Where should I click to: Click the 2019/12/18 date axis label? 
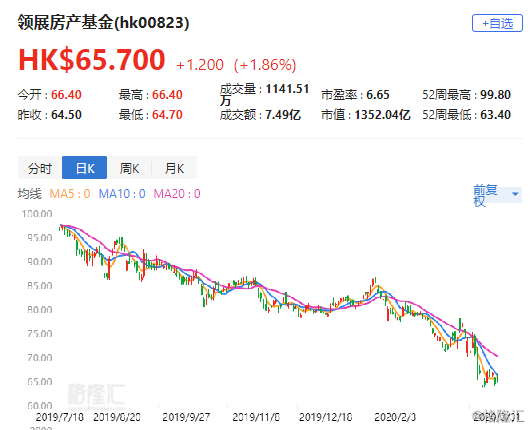pyautogui.click(x=326, y=417)
